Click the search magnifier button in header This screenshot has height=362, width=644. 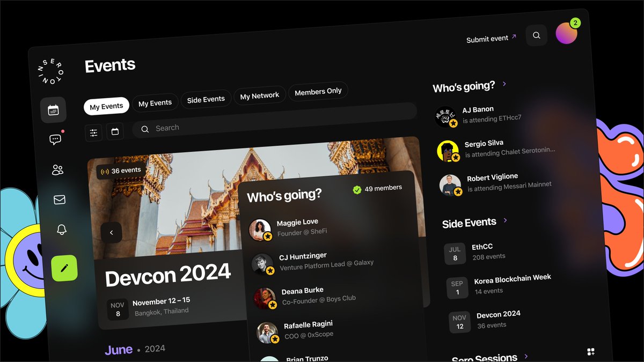pos(536,35)
